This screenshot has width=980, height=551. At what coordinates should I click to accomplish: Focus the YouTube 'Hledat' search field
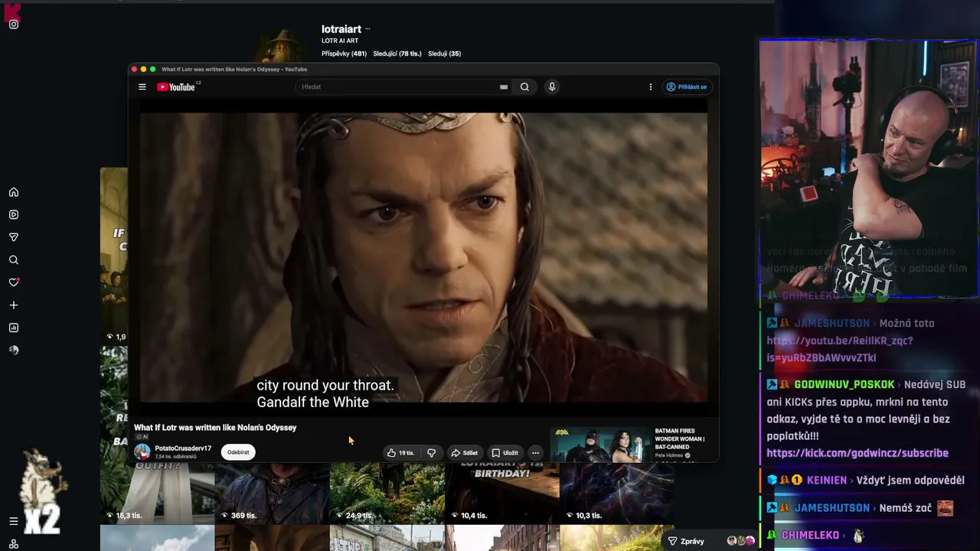click(398, 87)
